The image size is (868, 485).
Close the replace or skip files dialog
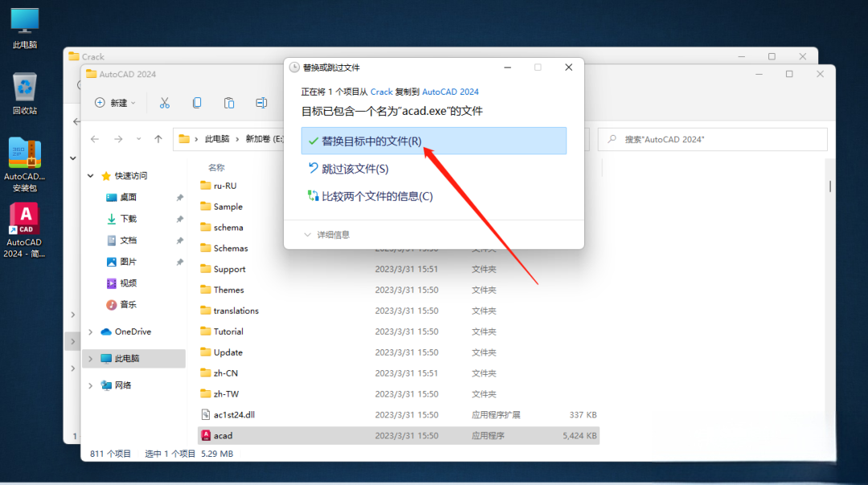coord(568,67)
